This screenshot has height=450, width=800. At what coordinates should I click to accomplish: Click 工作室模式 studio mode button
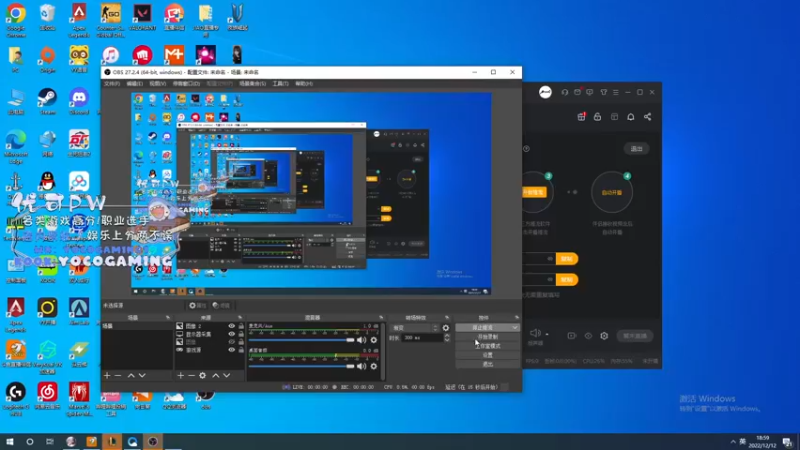point(488,346)
